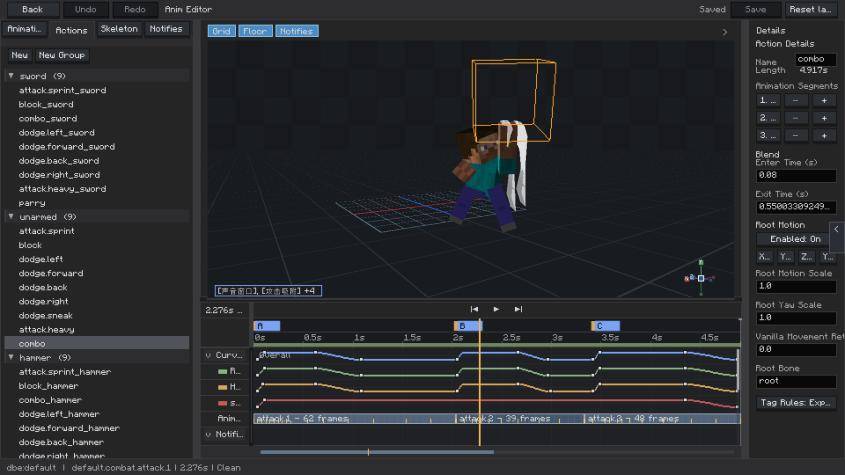The width and height of the screenshot is (845, 475).
Task: Play the combo animation
Action: click(496, 309)
